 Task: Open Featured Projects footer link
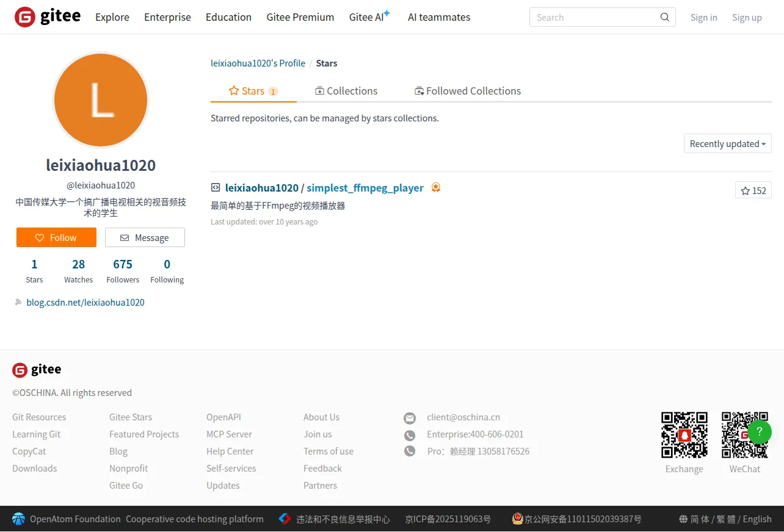tap(144, 434)
